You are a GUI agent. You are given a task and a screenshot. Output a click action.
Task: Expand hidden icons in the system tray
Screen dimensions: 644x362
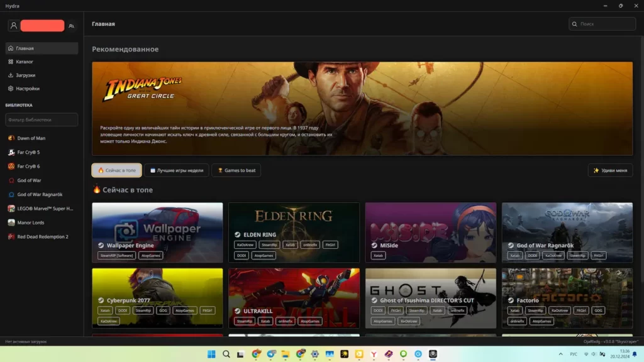point(560,353)
